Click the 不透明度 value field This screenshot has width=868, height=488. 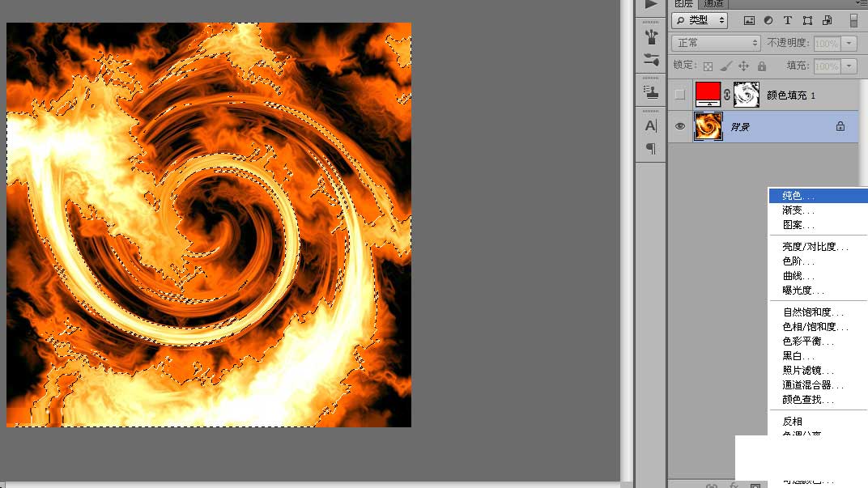coord(827,43)
